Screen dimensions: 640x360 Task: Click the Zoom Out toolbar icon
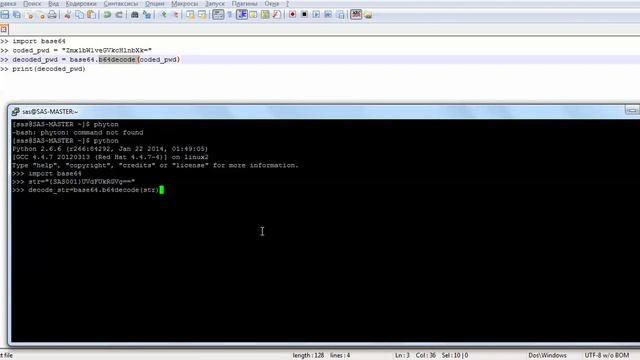click(176, 15)
